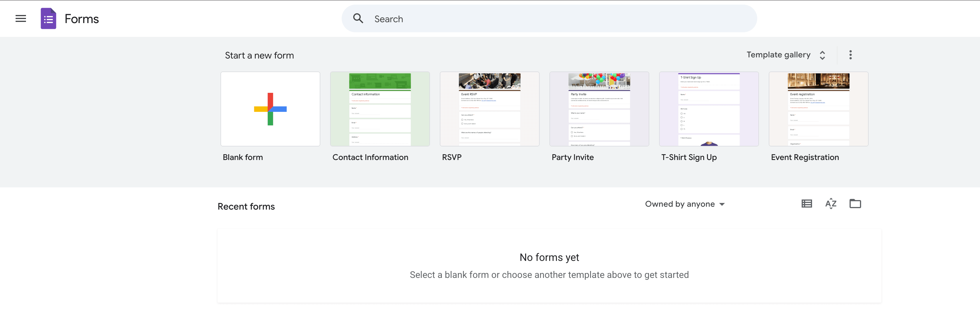The image size is (980, 320).
Task: Open the Owned by anyone dropdown arrow
Action: click(722, 204)
